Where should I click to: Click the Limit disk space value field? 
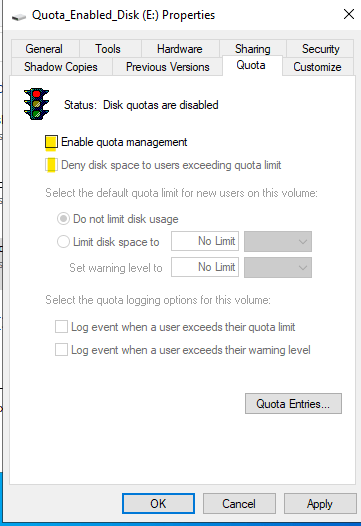(x=205, y=241)
